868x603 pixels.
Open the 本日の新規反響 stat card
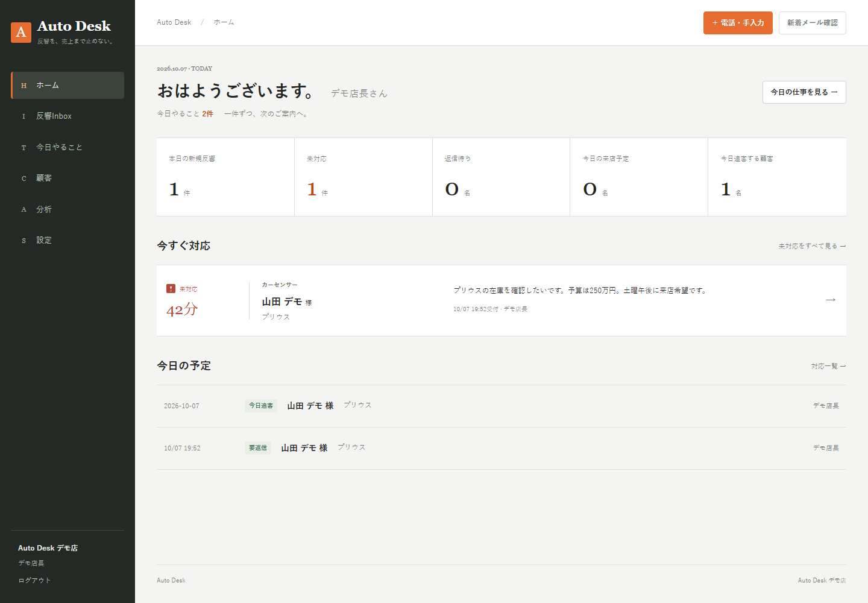tap(225, 177)
